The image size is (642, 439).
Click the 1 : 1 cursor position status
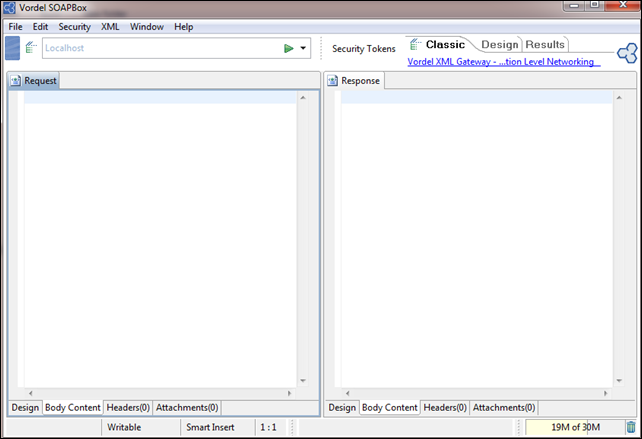(x=268, y=427)
